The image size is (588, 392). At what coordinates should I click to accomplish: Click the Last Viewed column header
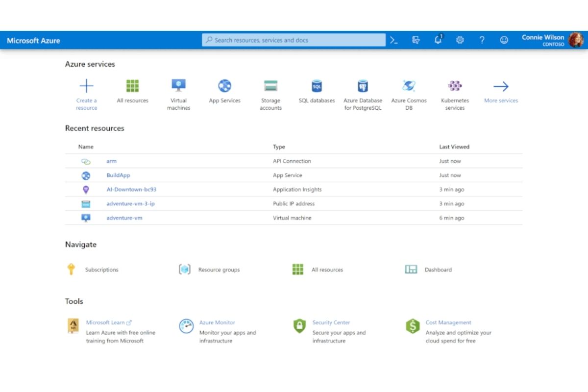point(454,147)
